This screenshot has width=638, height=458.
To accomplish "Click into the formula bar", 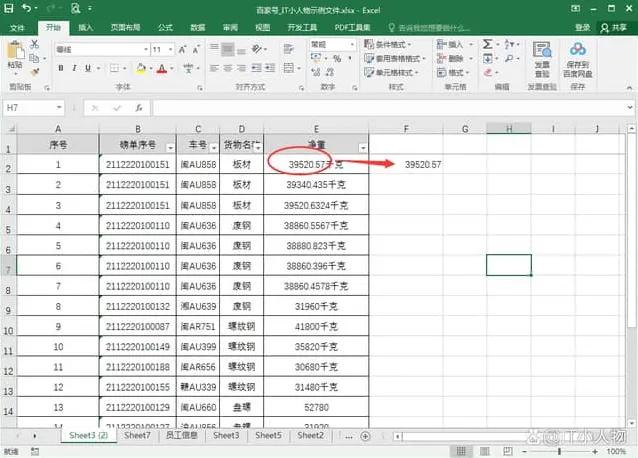I will coord(389,108).
